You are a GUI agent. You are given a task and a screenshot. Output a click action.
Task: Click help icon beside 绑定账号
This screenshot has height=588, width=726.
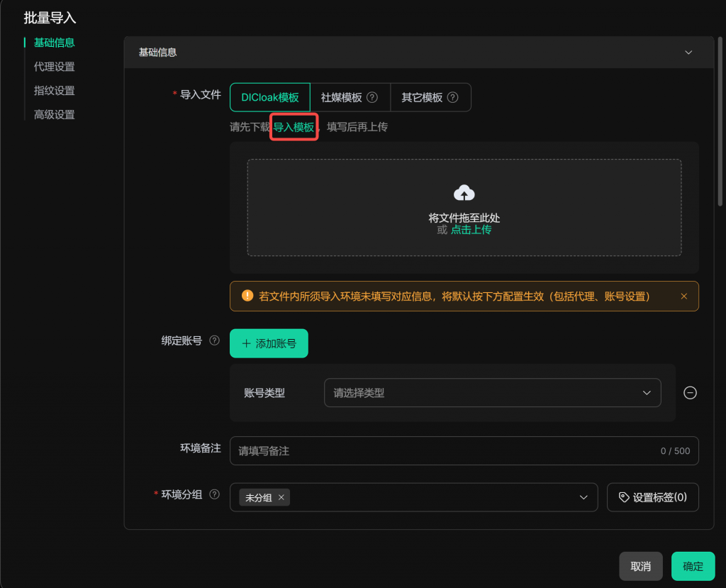tap(214, 341)
